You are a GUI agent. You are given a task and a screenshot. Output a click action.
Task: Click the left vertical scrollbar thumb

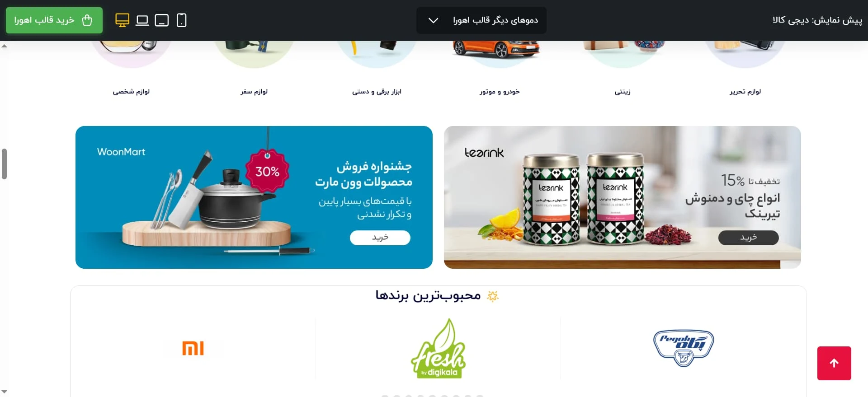pos(5,163)
